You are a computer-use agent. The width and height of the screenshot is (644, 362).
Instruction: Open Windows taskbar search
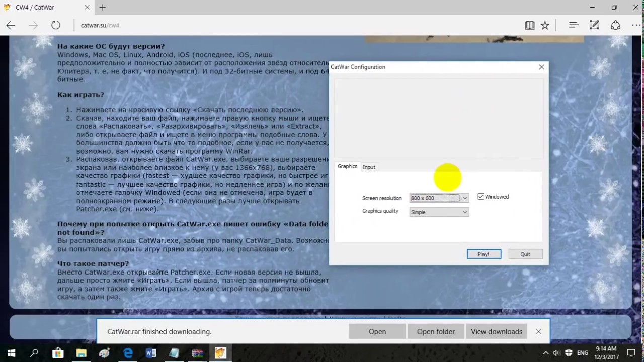34,353
